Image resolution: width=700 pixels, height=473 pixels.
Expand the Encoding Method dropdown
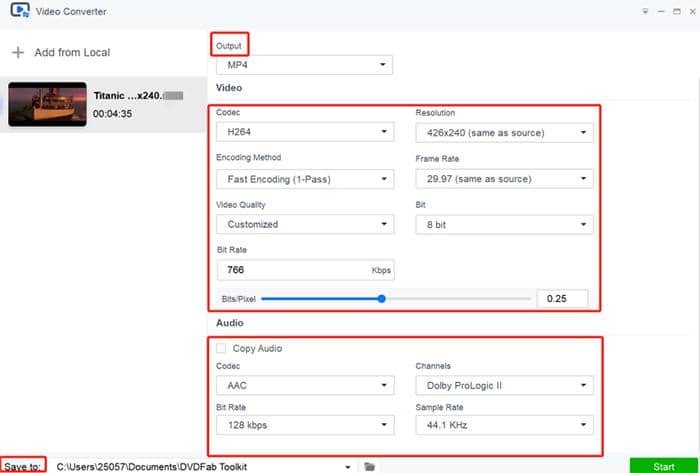304,179
